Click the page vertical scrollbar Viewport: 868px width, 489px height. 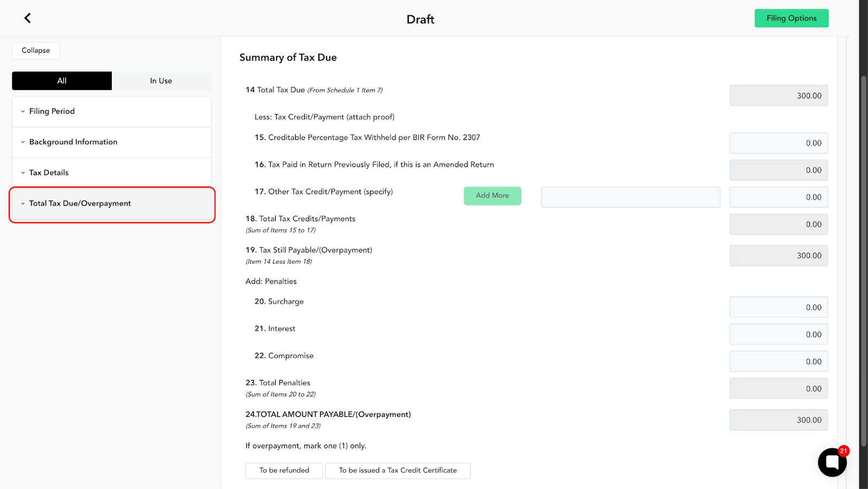pos(864,260)
